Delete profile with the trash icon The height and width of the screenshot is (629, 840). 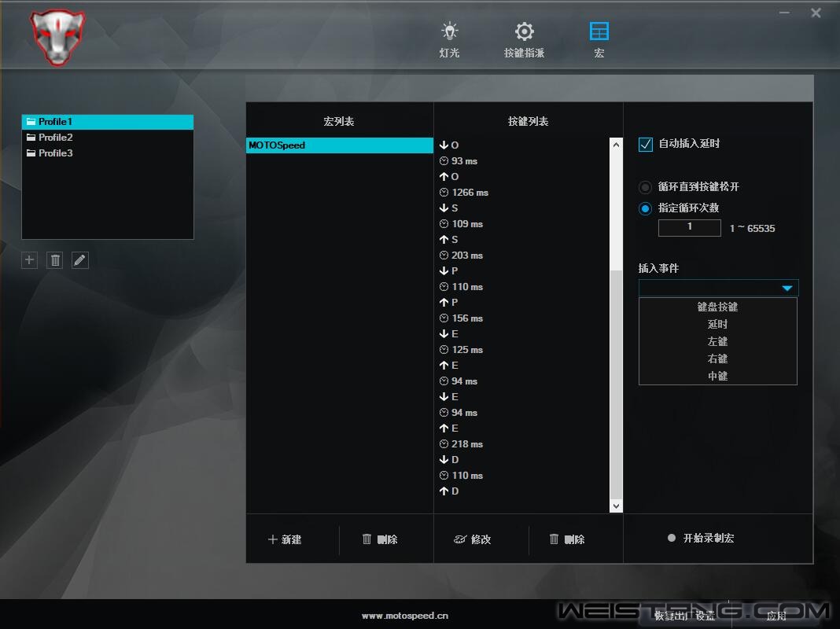point(54,260)
